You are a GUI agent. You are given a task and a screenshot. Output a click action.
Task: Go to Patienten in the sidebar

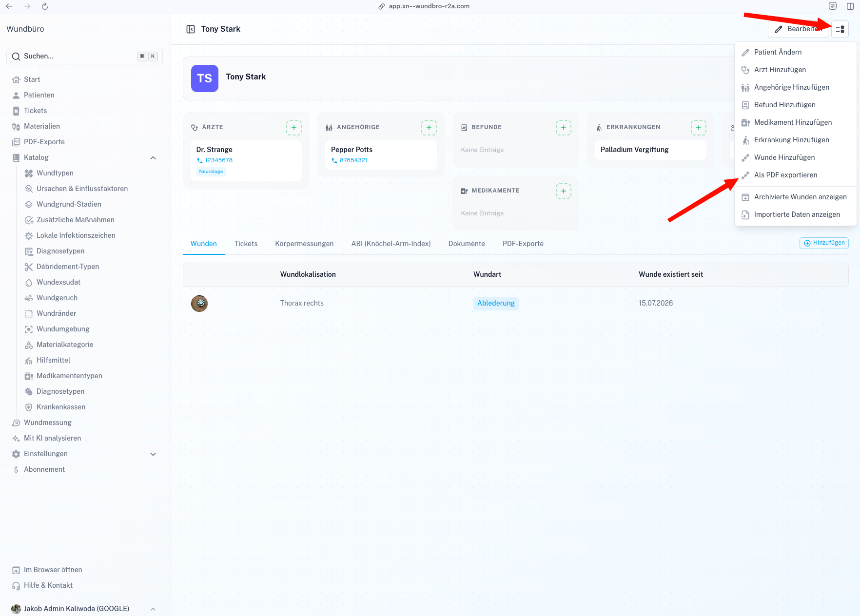39,95
